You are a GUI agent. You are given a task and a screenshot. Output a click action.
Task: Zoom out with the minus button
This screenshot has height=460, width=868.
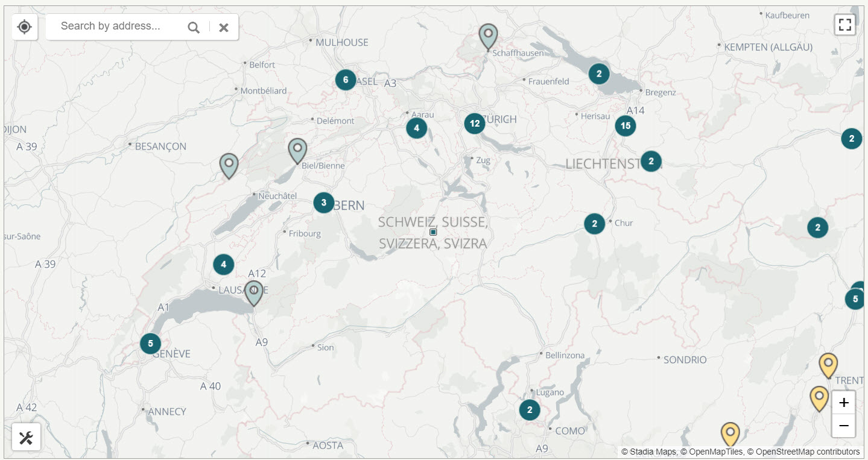coord(843,426)
